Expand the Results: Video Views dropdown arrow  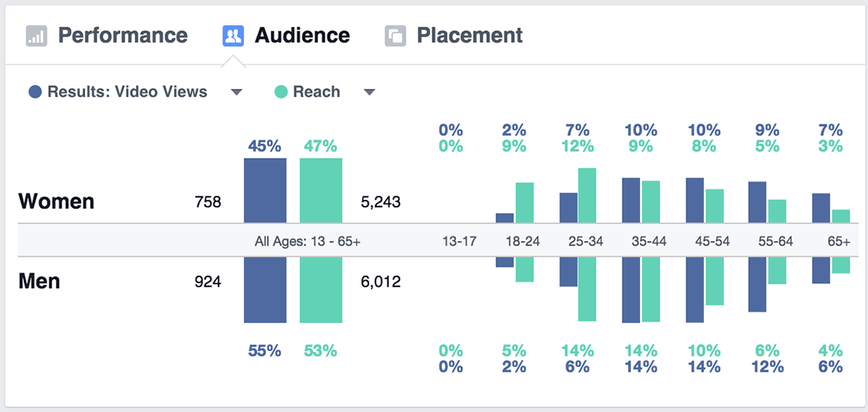click(x=237, y=92)
